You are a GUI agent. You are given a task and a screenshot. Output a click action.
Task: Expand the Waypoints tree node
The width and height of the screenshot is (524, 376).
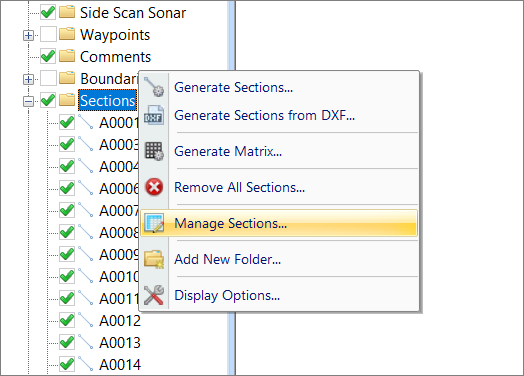pyautogui.click(x=28, y=35)
